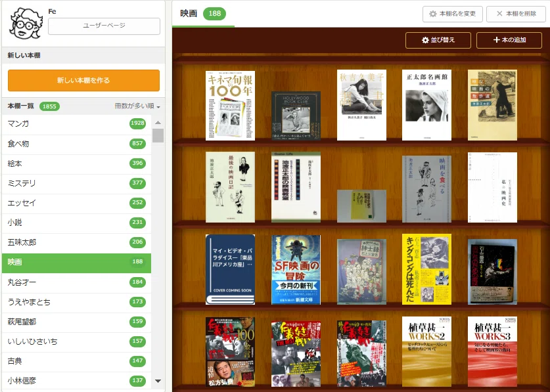Select the highlighted 映画 bookshelf row
Viewport: 550px width, 392px height.
[x=76, y=262]
